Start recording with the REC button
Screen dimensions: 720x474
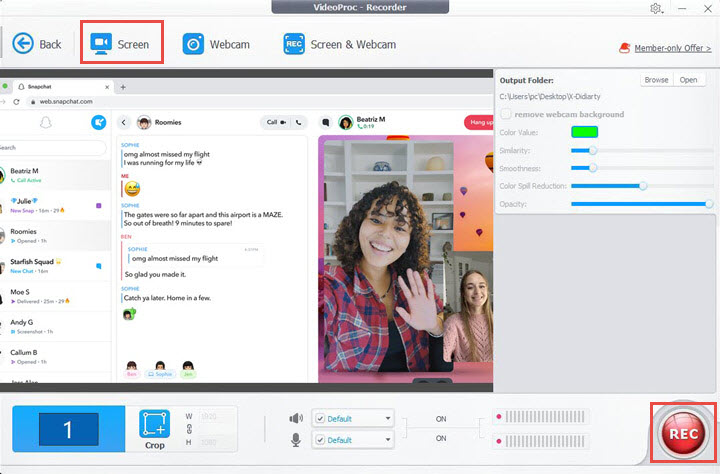(683, 433)
